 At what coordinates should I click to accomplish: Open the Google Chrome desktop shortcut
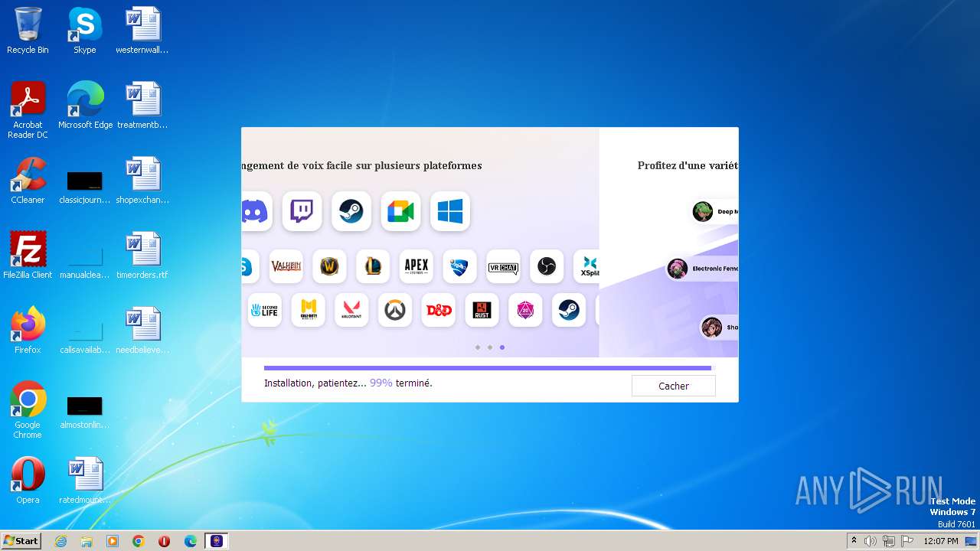[x=28, y=410]
